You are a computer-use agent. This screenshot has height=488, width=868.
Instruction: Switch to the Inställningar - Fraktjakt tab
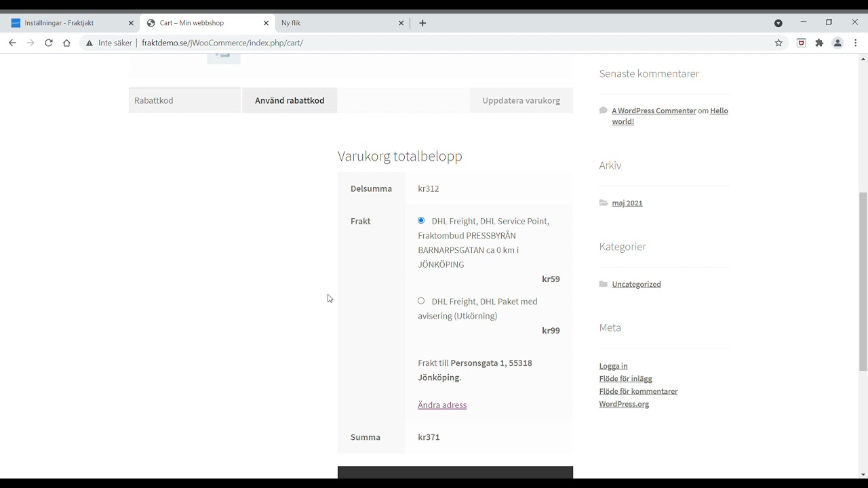click(73, 23)
